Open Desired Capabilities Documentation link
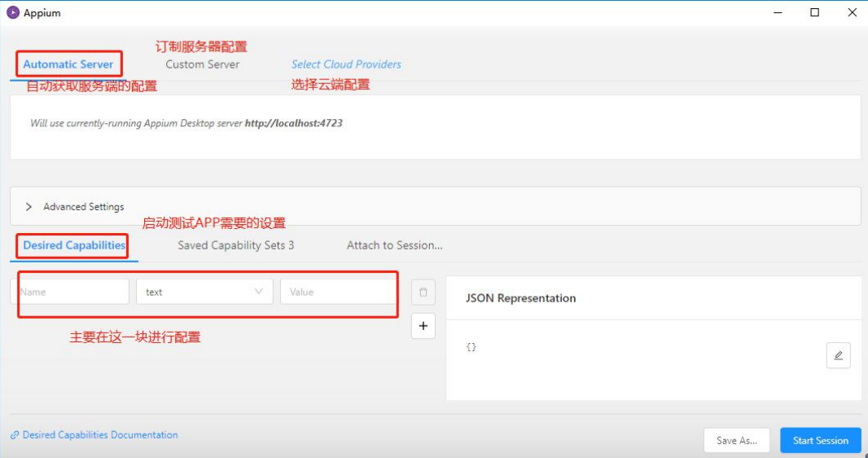This screenshot has width=868, height=458. click(100, 435)
